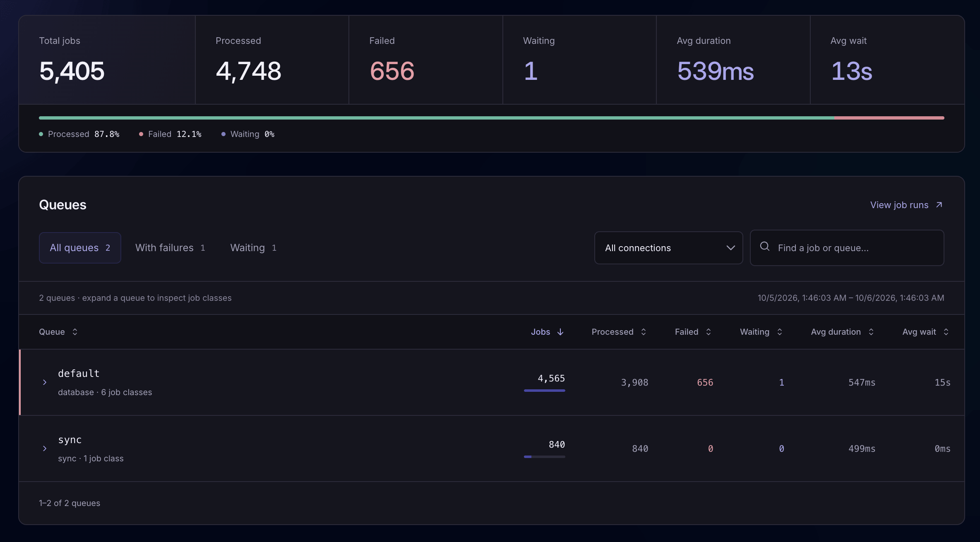Click the sync queue name

pos(70,440)
